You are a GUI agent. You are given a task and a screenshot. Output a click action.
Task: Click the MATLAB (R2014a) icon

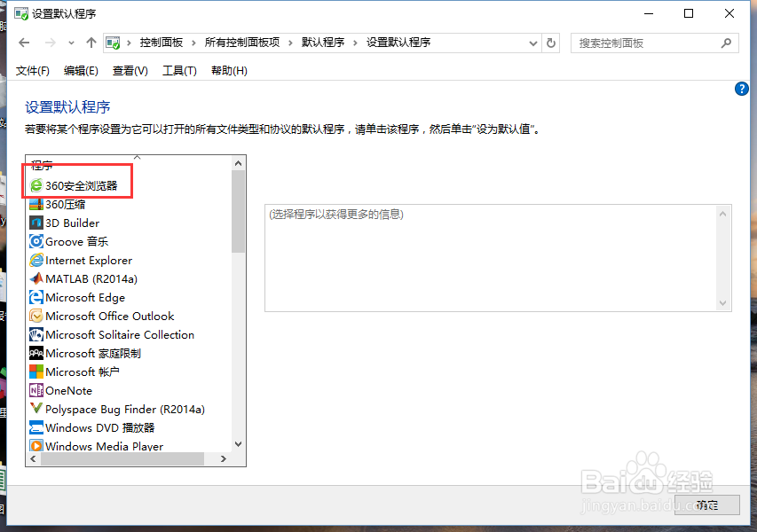click(36, 278)
